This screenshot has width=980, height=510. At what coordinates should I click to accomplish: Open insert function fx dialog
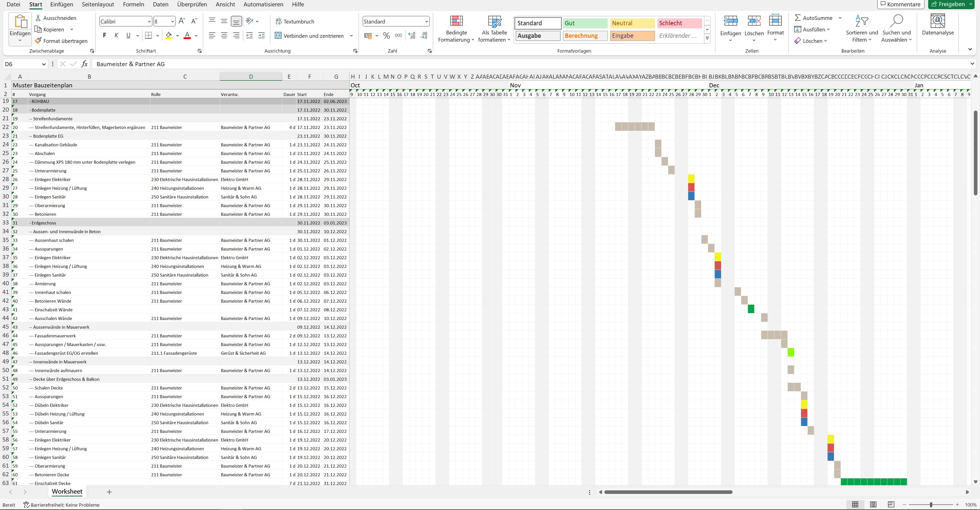pos(85,64)
